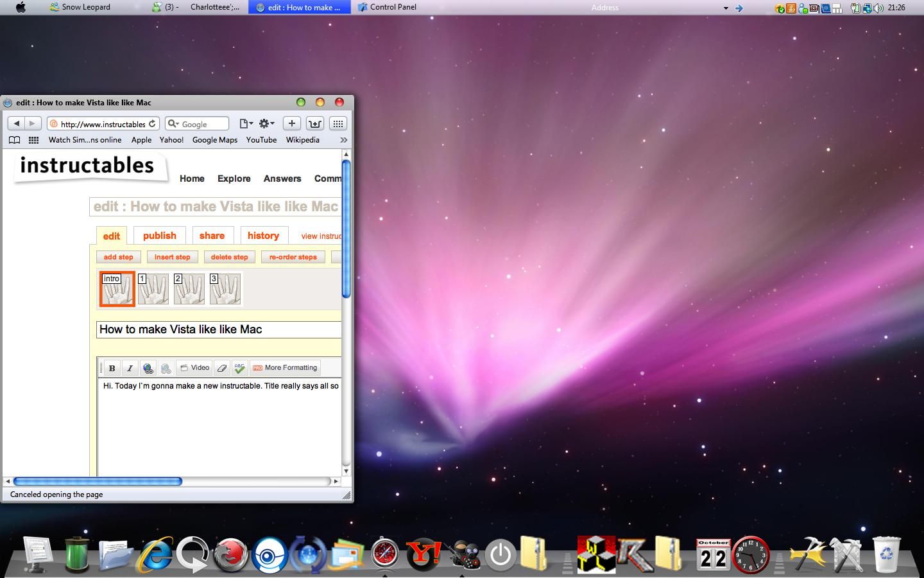Toggle italic text formatting
Viewport: 924px width, 578px height.
pyautogui.click(x=130, y=367)
